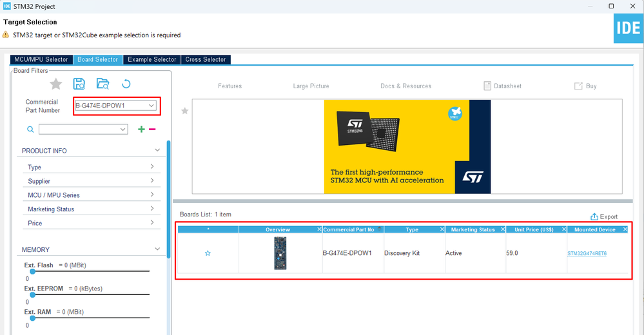
Task: Click the Buy external link icon
Action: pyautogui.click(x=578, y=86)
